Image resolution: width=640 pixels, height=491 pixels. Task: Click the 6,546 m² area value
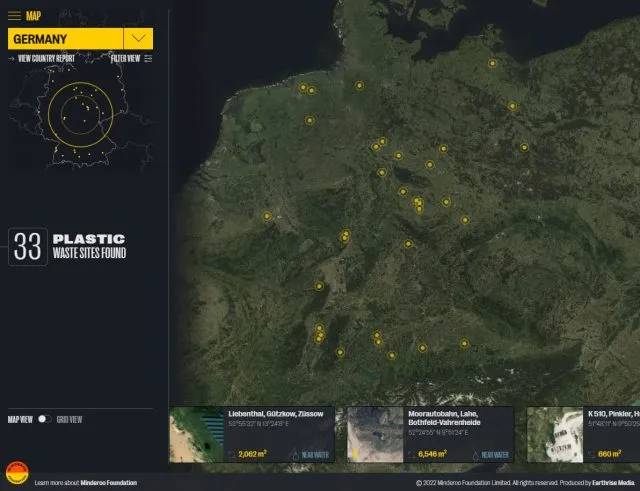pyautogui.click(x=432, y=454)
